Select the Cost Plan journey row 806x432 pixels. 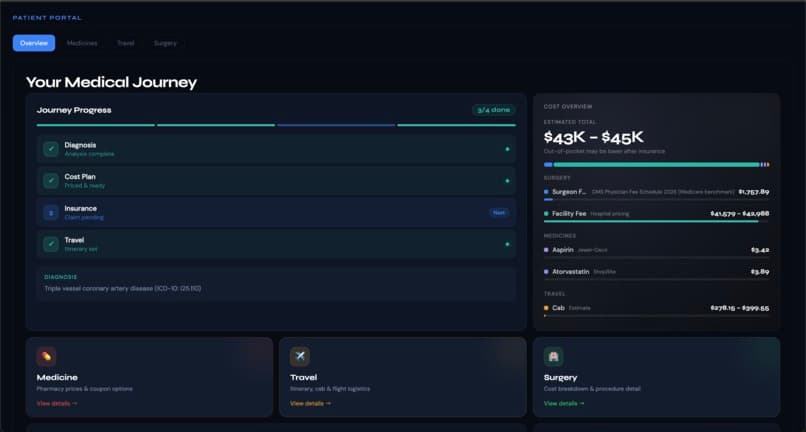(x=277, y=181)
